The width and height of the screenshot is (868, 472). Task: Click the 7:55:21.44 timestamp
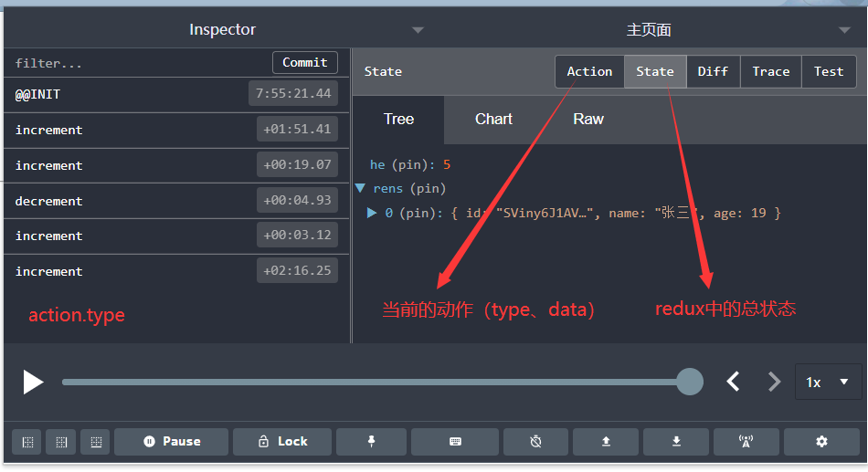[293, 93]
